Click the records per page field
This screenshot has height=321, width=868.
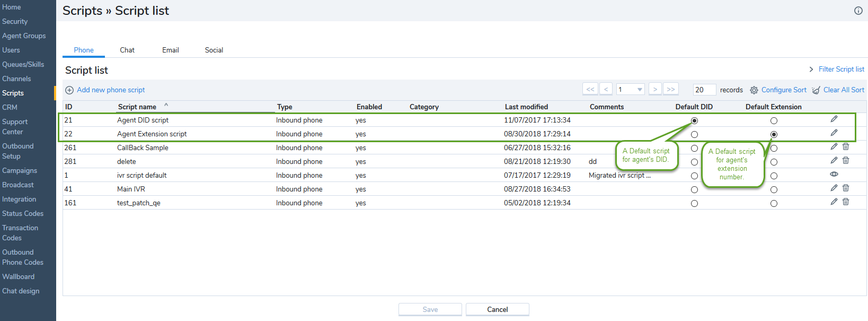click(x=705, y=90)
